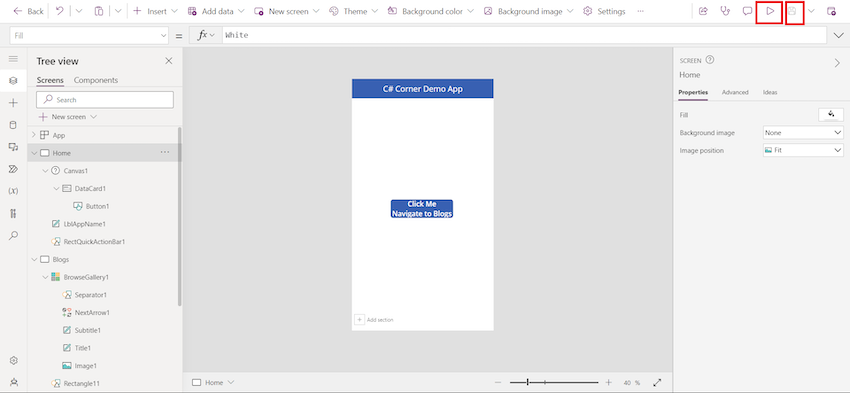Click the fx formula button
The height and width of the screenshot is (393, 850).
tap(205, 35)
